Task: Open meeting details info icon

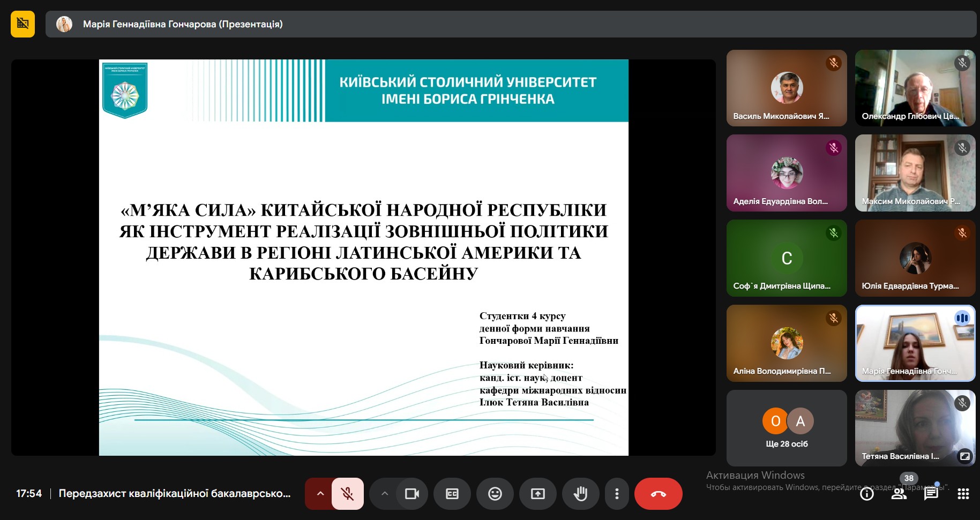Action: [x=866, y=494]
